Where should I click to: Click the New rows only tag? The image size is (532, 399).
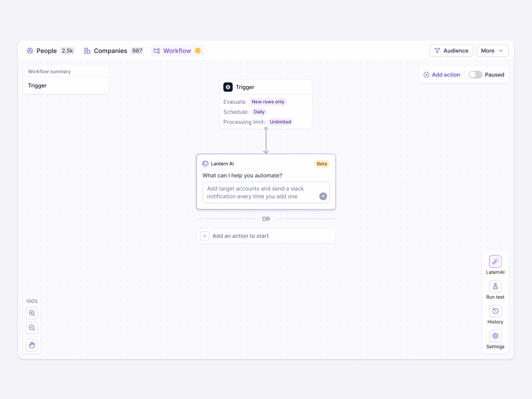pos(268,102)
